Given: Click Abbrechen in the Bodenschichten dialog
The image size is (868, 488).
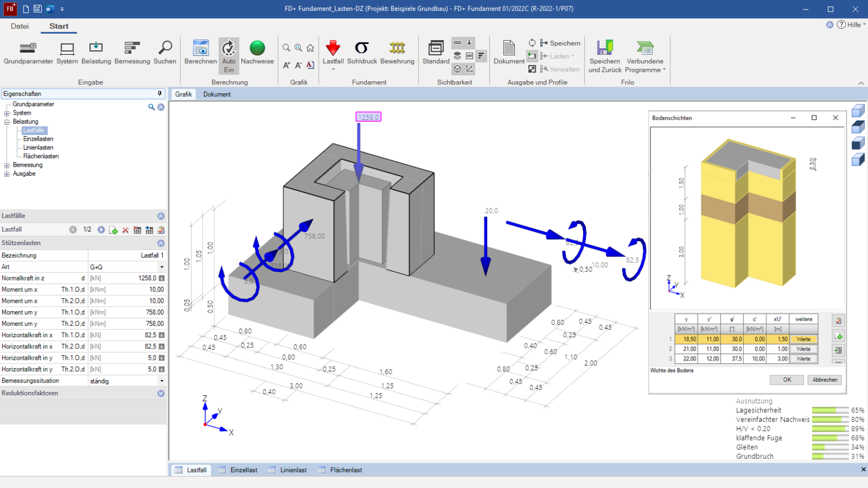Looking at the screenshot, I should (824, 380).
